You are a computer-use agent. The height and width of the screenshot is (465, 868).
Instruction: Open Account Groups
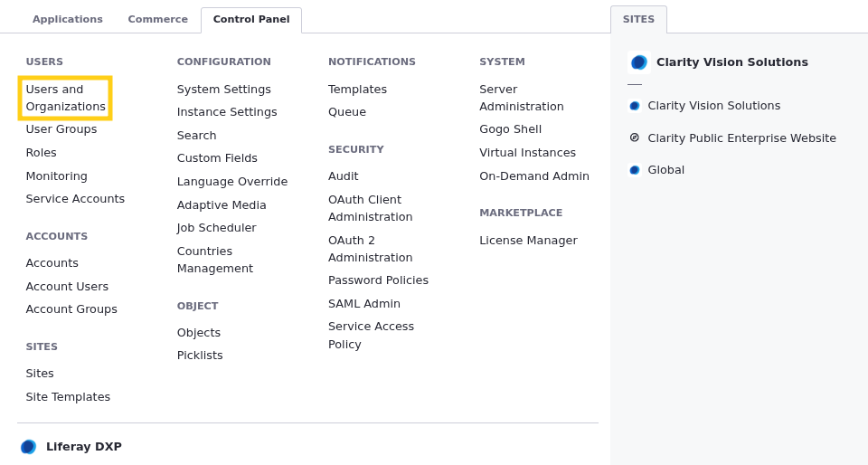pyautogui.click(x=71, y=309)
